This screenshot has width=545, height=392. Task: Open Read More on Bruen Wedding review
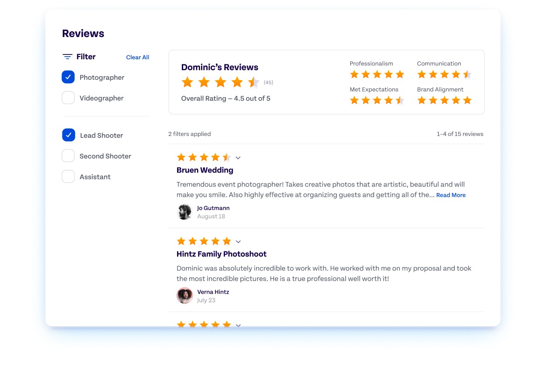pos(451,195)
